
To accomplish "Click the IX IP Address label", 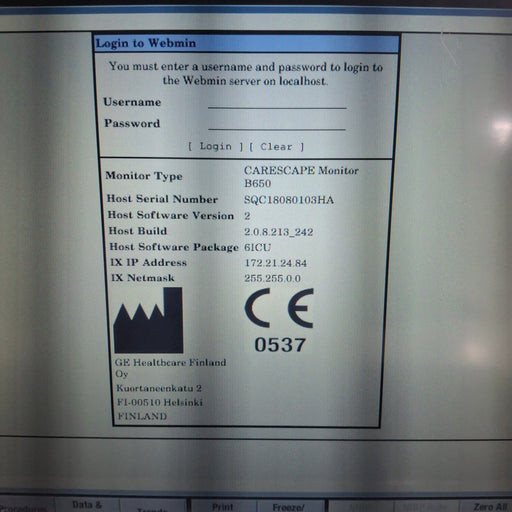I will (x=148, y=262).
